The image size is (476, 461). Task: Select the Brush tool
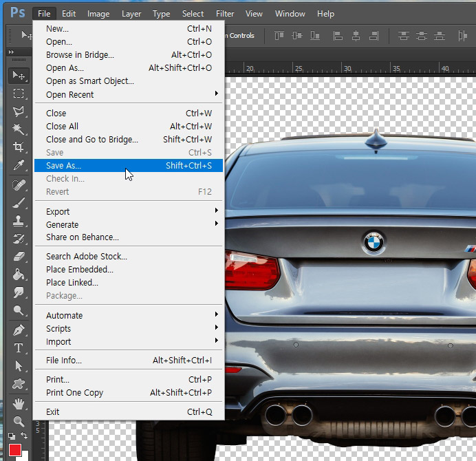(x=19, y=203)
